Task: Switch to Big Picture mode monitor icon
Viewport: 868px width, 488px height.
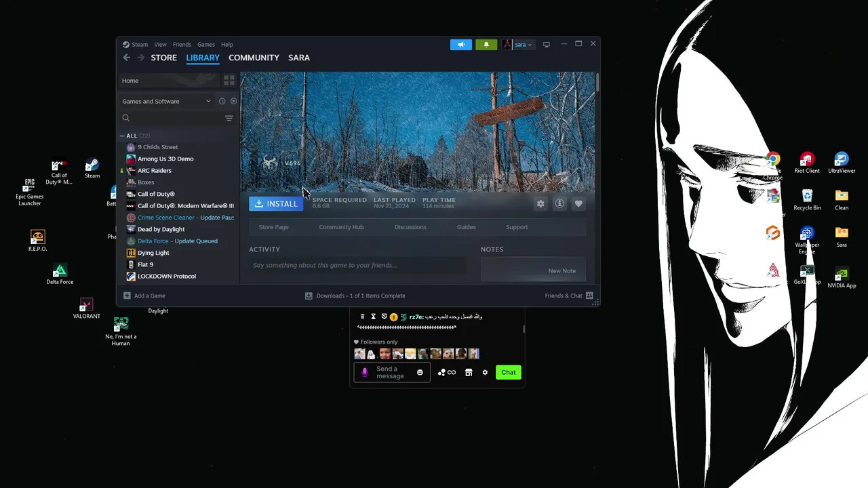Action: tap(547, 45)
